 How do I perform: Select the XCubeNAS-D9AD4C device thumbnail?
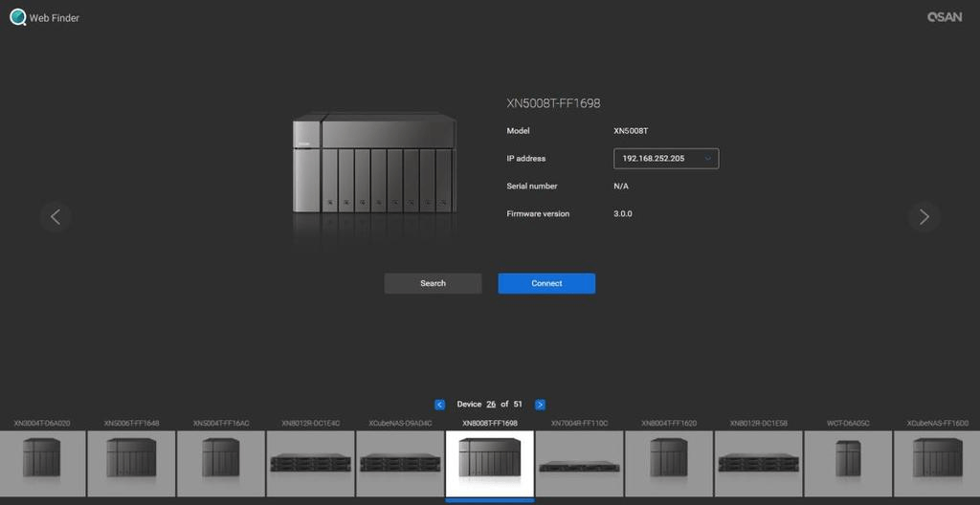click(400, 464)
